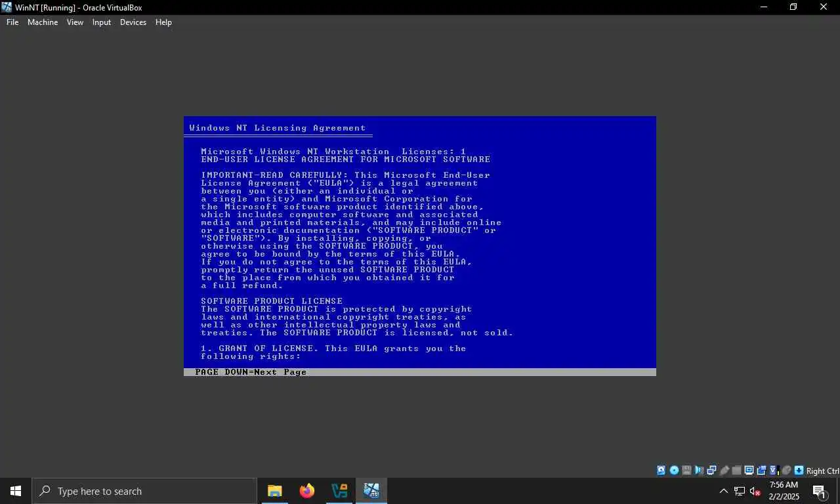This screenshot has width=840, height=504.
Task: Click the virtualization CPU indicator icon
Action: tap(774, 471)
